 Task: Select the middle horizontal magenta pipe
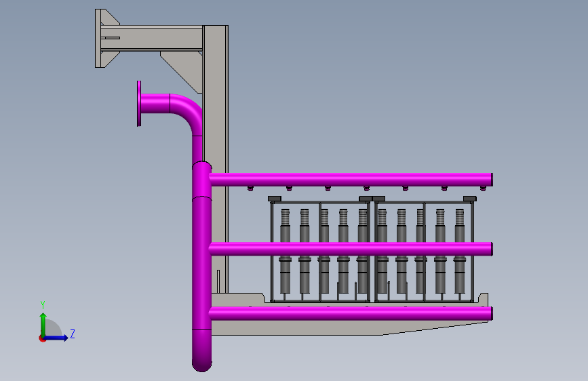coord(351,249)
